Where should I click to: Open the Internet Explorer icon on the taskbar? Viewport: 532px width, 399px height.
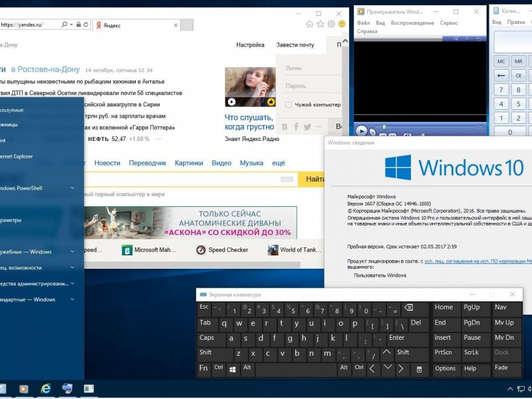(x=45, y=389)
